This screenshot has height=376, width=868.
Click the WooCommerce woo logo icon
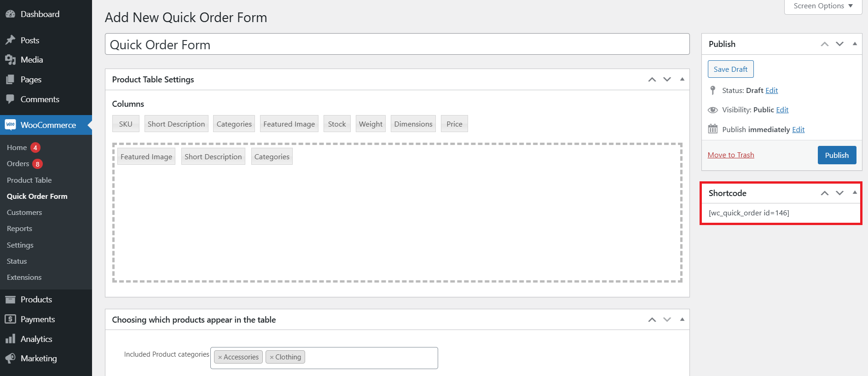coord(10,125)
